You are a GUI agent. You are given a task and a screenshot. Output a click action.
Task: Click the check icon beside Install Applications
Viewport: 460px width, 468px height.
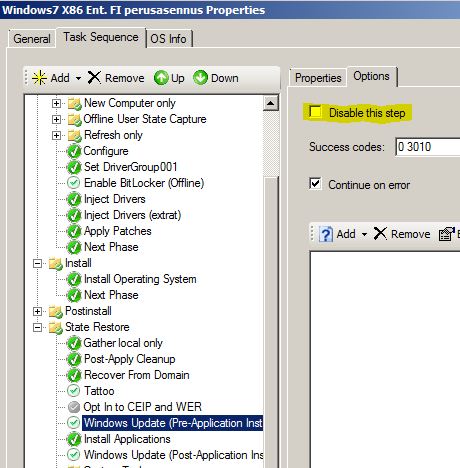tap(74, 439)
